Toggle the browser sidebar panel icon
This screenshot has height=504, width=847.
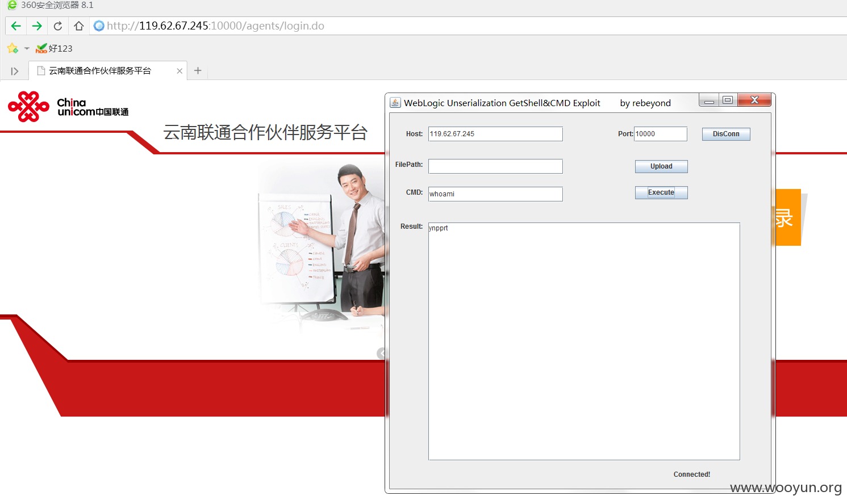[x=15, y=71]
